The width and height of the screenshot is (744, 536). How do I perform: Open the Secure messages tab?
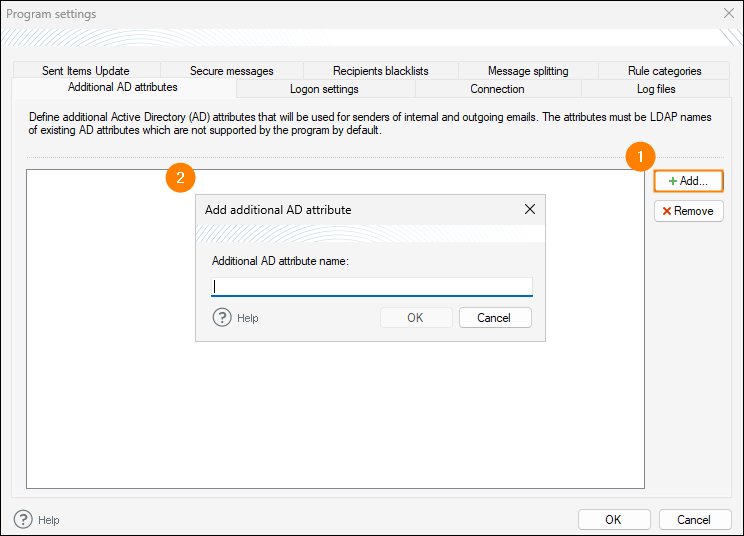(x=231, y=71)
